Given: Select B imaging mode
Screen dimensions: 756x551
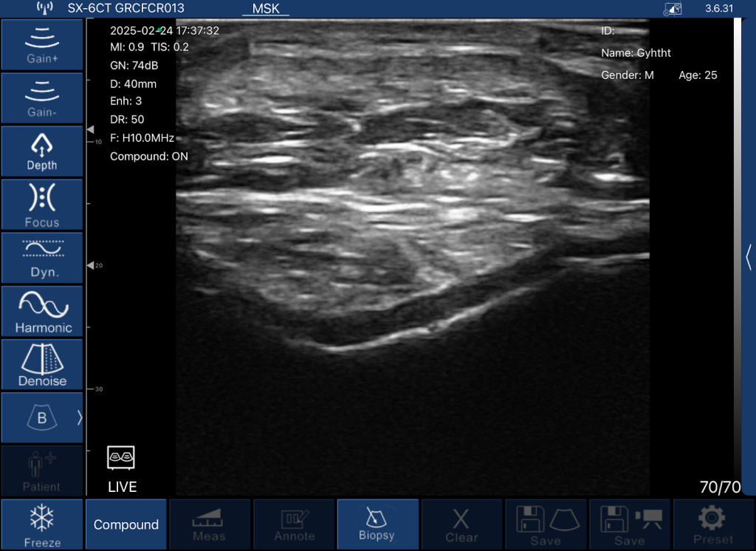Looking at the screenshot, I should pyautogui.click(x=42, y=417).
